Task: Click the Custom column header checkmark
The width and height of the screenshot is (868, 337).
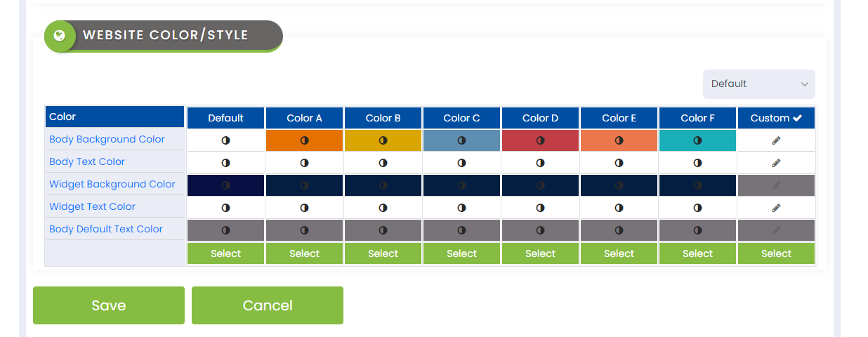Action: coord(797,118)
